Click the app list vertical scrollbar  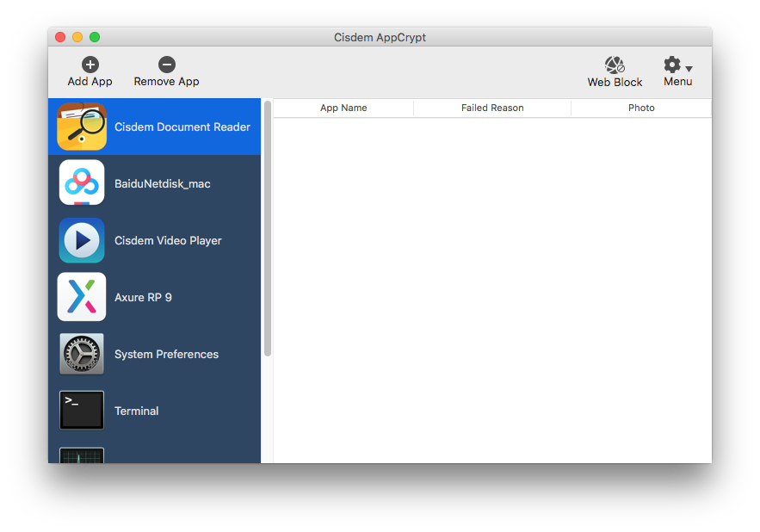point(268,228)
